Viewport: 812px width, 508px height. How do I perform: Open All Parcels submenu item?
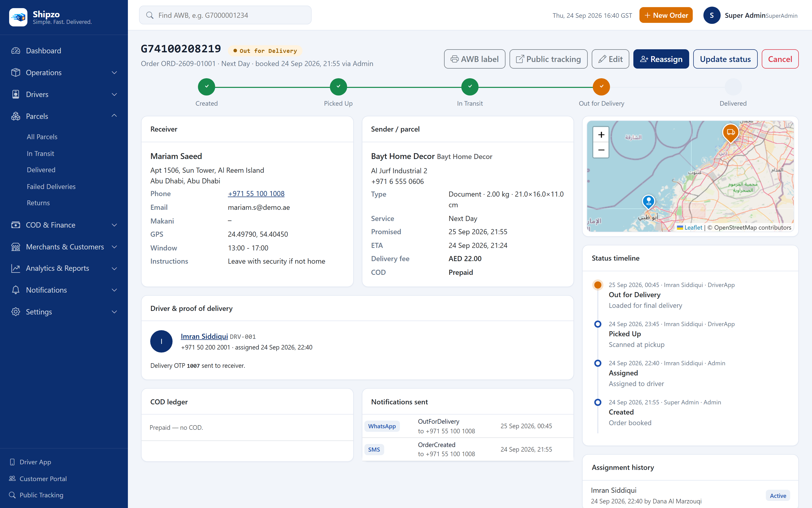[x=42, y=137]
